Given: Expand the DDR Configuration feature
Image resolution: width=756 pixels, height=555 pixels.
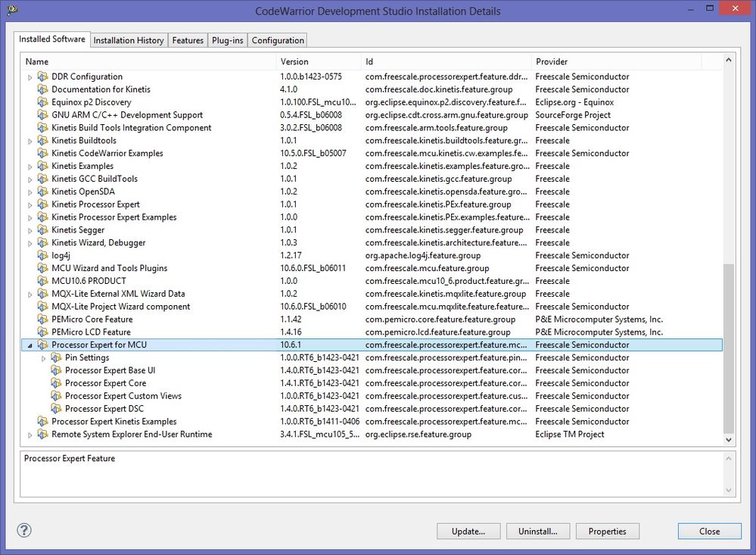Looking at the screenshot, I should (29, 76).
